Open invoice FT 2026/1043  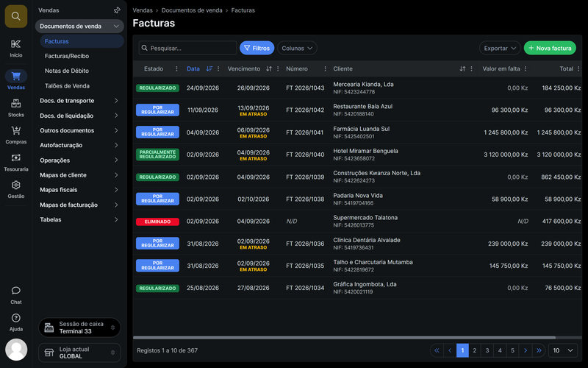[x=305, y=88]
